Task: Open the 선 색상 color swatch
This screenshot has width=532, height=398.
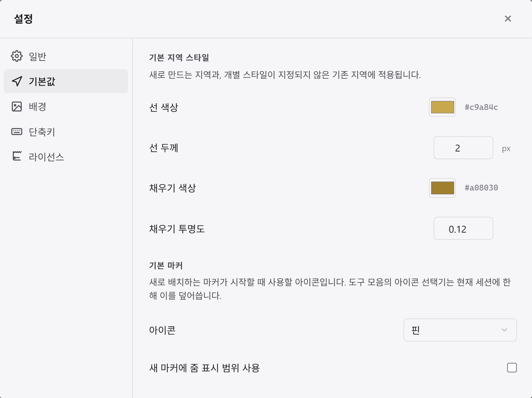Action: tap(442, 107)
